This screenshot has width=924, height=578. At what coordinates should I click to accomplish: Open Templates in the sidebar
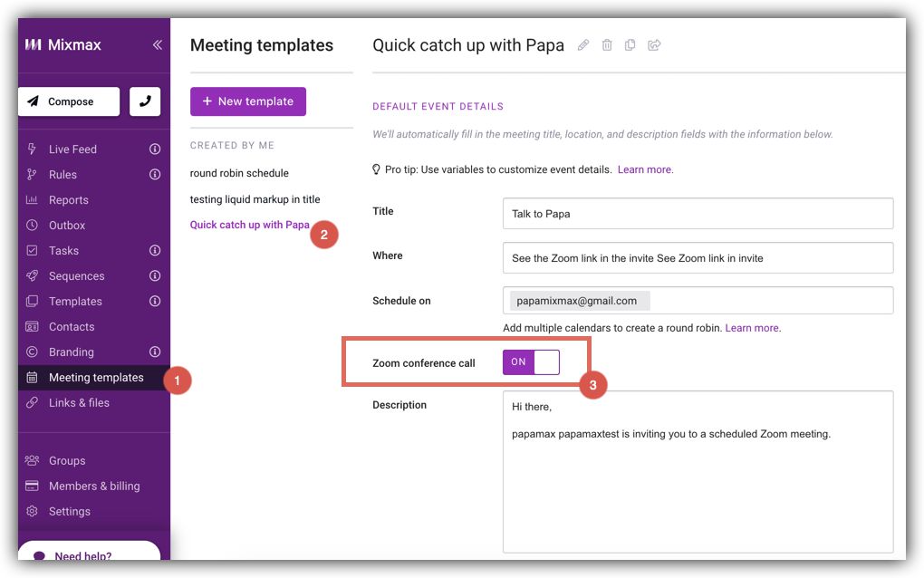click(x=75, y=301)
